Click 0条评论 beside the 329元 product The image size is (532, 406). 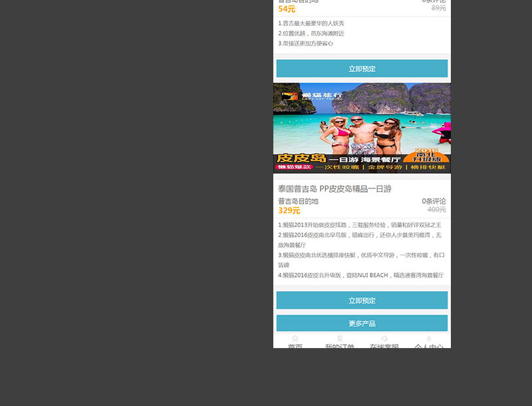(x=434, y=201)
